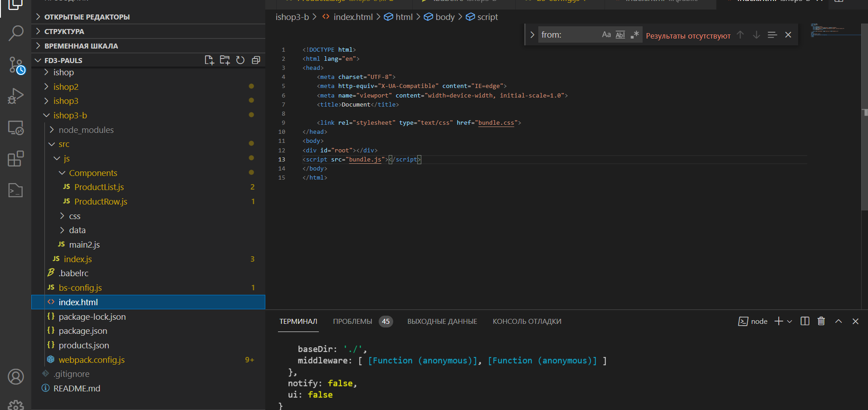Kill terminal with trash icon
The width and height of the screenshot is (868, 410).
tap(821, 321)
